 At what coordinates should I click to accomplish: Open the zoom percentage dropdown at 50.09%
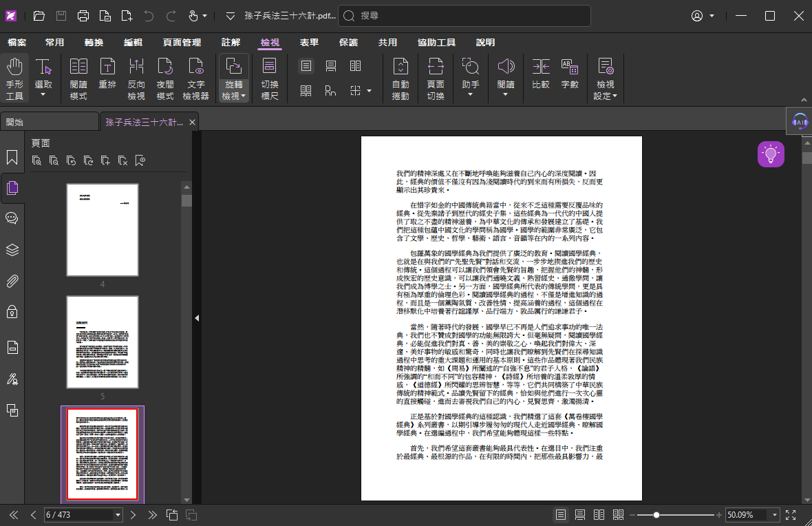(776, 515)
